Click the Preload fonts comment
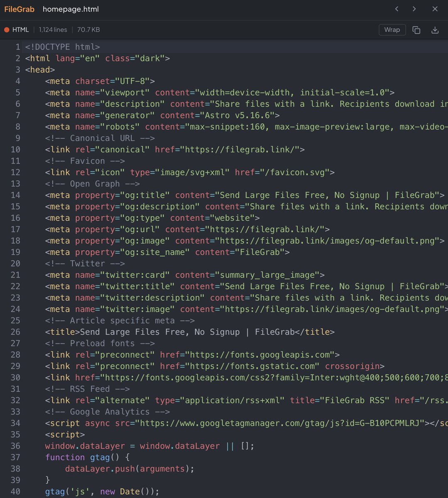Viewport: 448px width, 498px height. (100, 344)
